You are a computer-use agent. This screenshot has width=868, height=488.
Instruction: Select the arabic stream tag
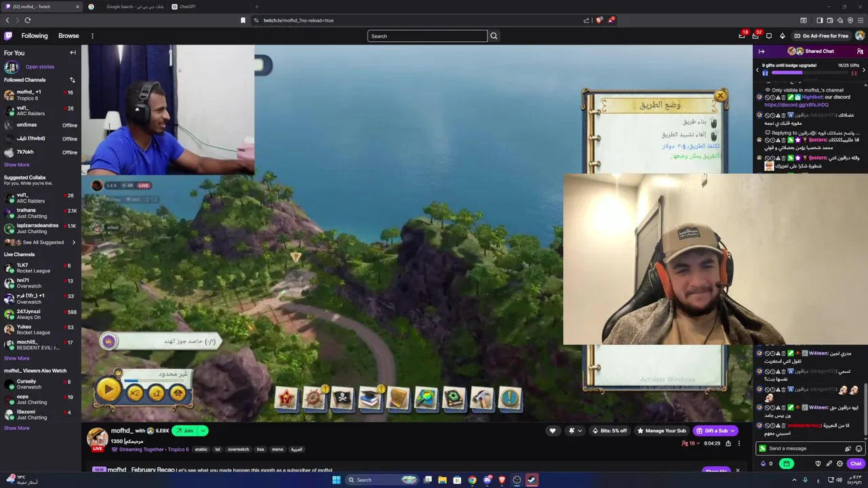pyautogui.click(x=201, y=449)
